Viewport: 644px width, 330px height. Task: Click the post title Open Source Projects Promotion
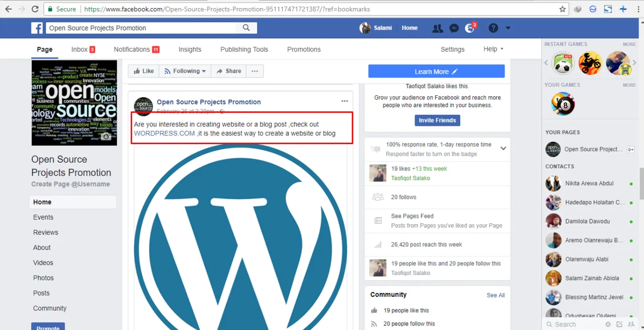(x=209, y=102)
